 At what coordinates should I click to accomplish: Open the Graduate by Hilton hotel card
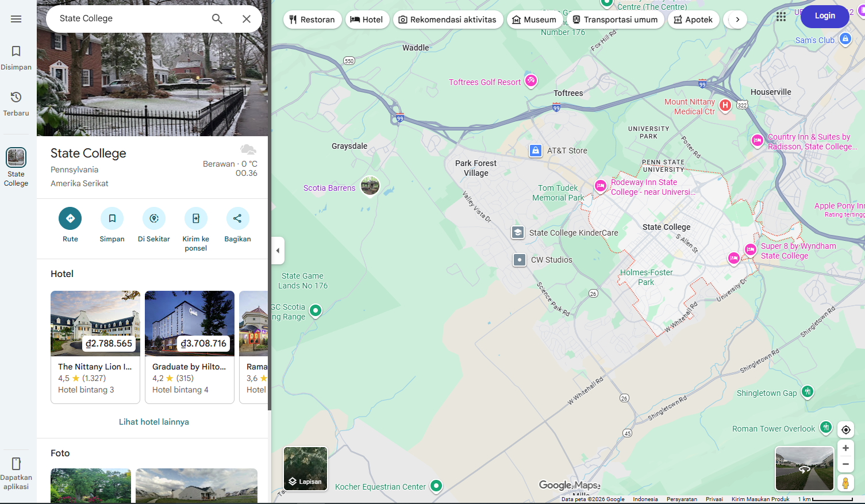190,347
